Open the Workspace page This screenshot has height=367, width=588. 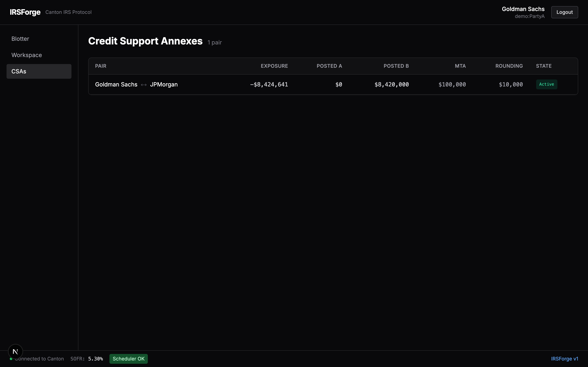click(x=27, y=55)
